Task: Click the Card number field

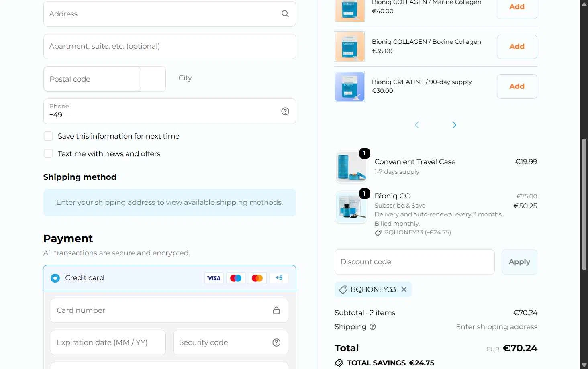Action: point(169,310)
